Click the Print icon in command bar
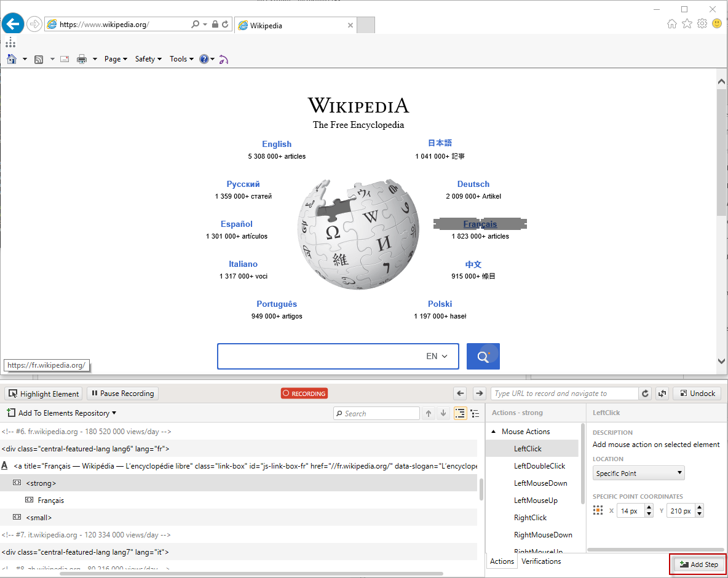Viewport: 728px width, 578px height. click(x=82, y=59)
